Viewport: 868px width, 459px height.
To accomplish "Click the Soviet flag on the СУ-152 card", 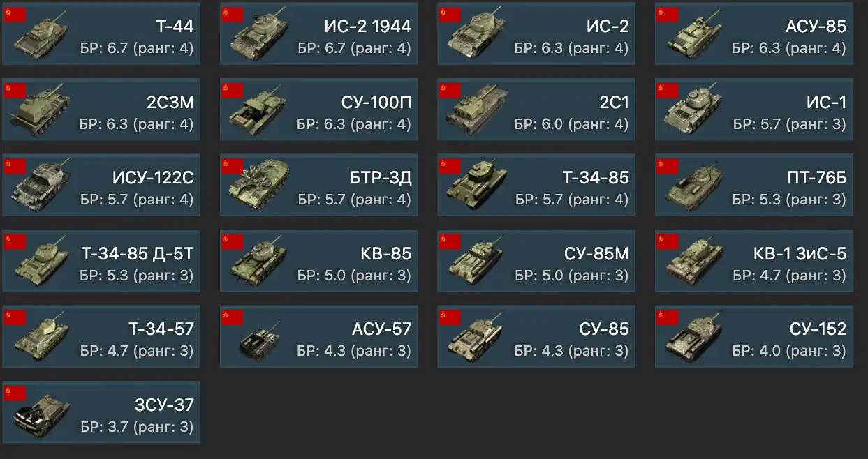I will coord(667,318).
